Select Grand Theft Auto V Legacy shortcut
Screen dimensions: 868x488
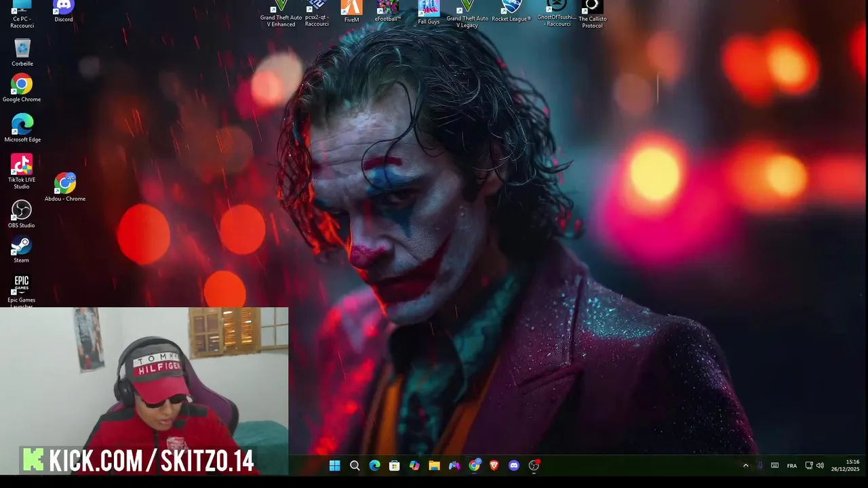[x=467, y=14]
